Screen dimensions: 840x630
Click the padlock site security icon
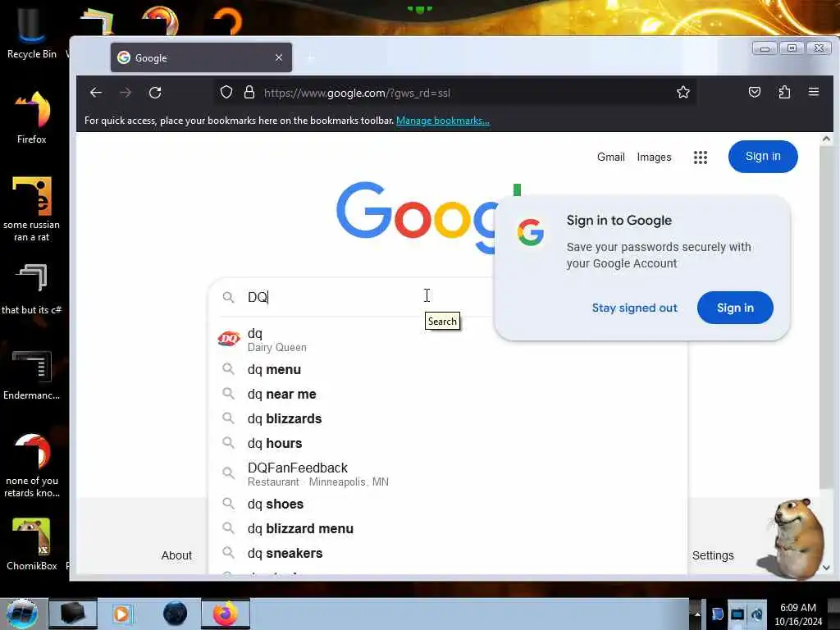point(249,93)
